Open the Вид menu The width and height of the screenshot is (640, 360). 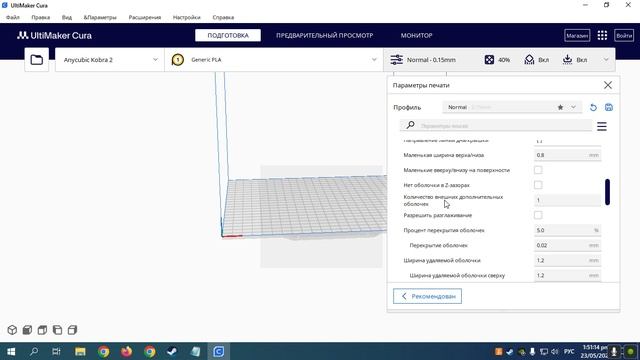pyautogui.click(x=67, y=17)
